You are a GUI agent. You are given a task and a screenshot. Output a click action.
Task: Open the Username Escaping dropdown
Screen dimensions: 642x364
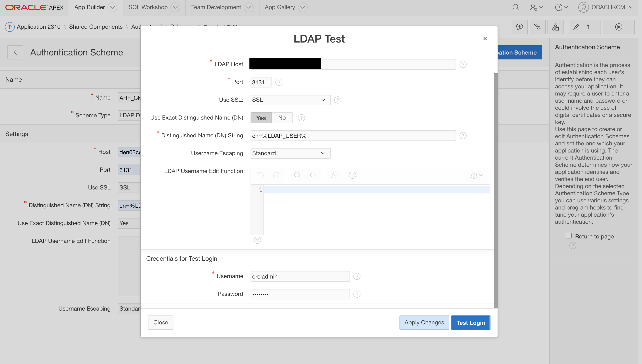pos(290,153)
